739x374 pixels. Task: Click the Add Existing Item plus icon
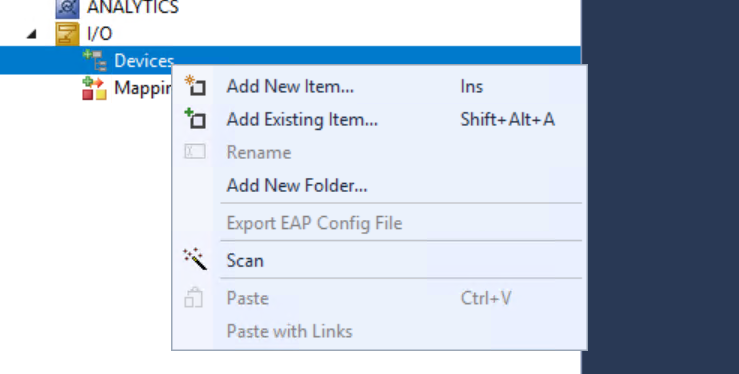195,119
